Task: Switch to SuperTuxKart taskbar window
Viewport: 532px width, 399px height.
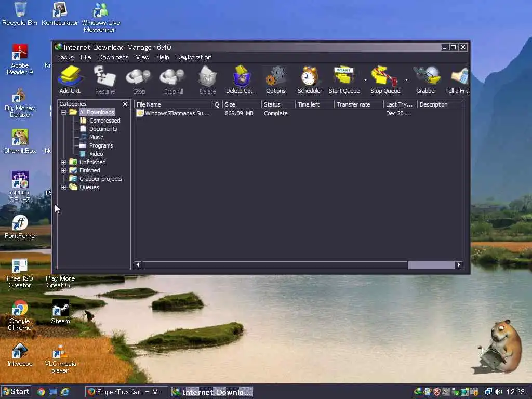Action: point(126,392)
